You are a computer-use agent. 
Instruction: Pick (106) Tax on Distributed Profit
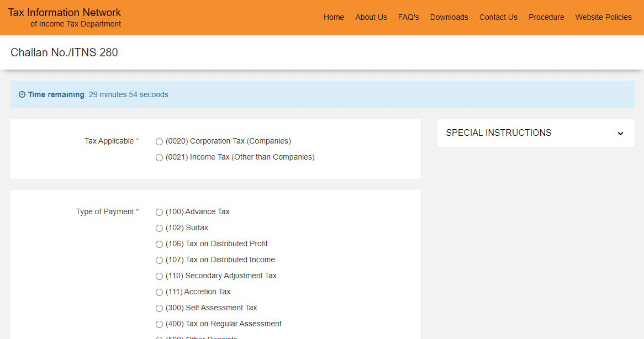click(160, 244)
